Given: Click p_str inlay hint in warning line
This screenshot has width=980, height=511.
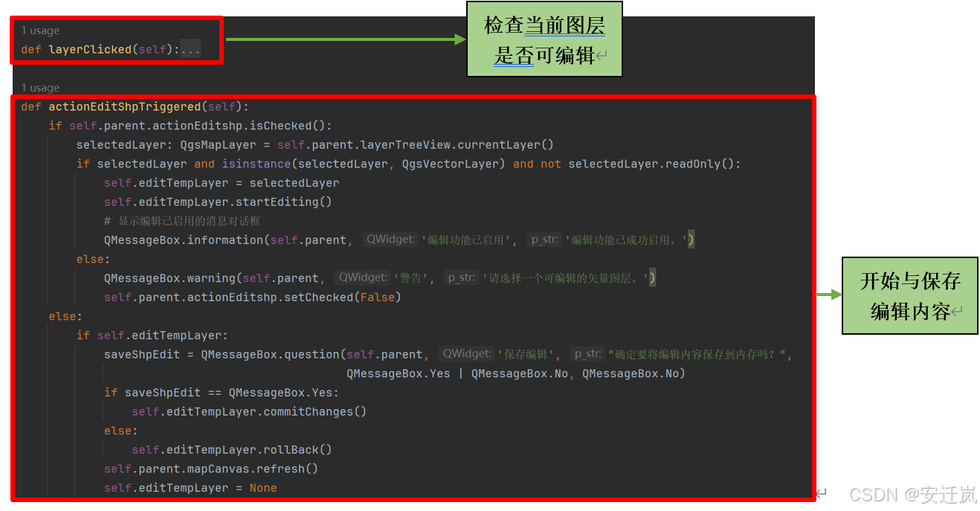Looking at the screenshot, I should coord(461,277).
